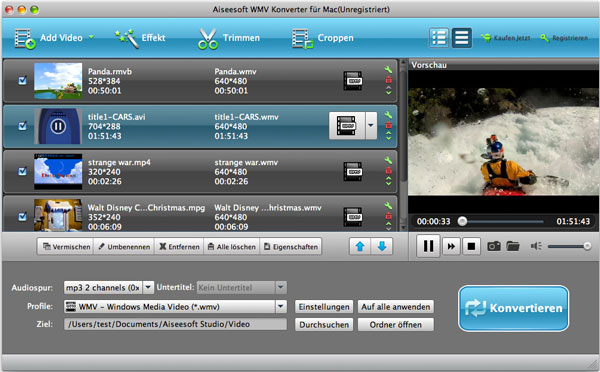Take a snapshot with the camera icon
600x372 pixels.
[494, 246]
